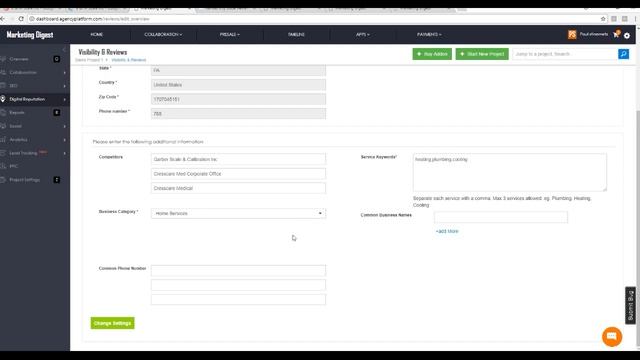The height and width of the screenshot is (360, 640).
Task: Expand the Analytics sidebar submenu arrow
Action: click(64, 140)
